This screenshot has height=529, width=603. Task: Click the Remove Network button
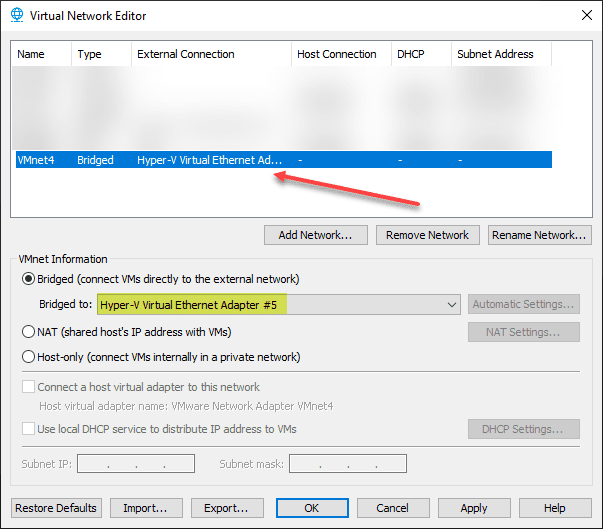(428, 235)
